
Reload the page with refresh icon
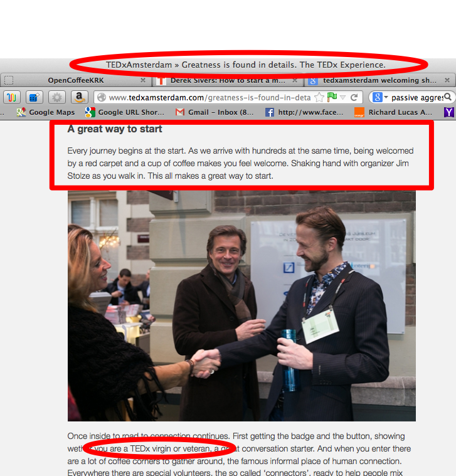(x=354, y=97)
